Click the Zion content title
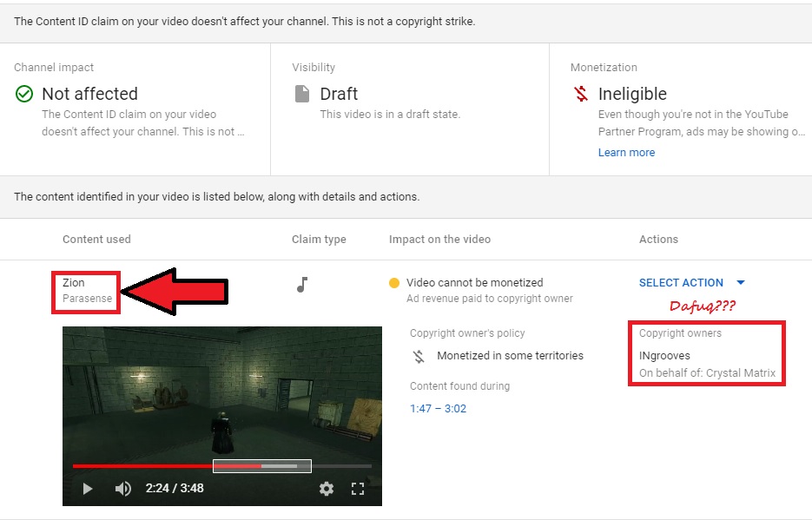Image resolution: width=812 pixels, height=520 pixels. coord(74,283)
